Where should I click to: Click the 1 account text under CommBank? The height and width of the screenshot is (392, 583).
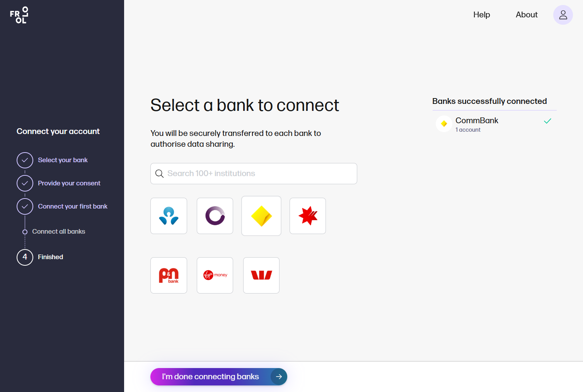point(468,130)
